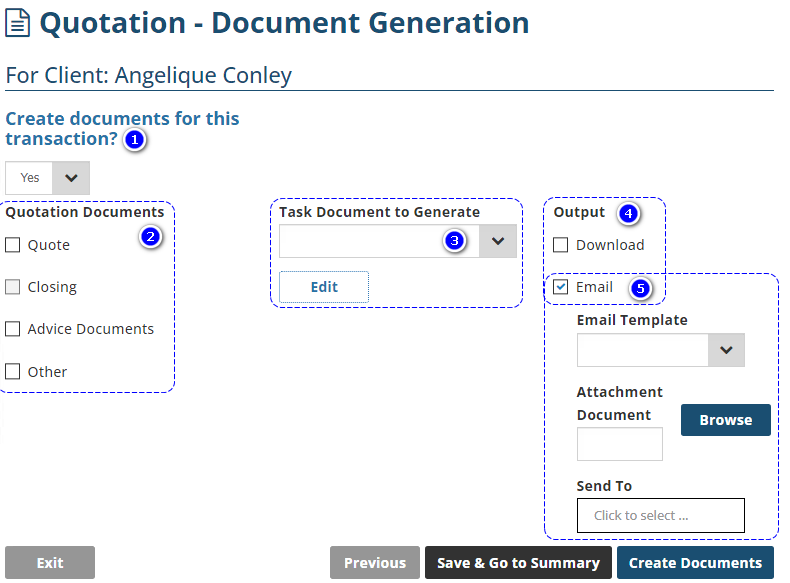Click the document icon beside the Quotation title
This screenshot has height=583, width=790.
(x=18, y=23)
